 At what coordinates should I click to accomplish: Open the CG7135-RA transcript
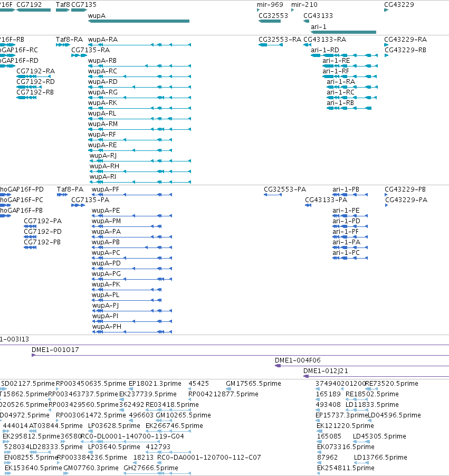click(90, 50)
